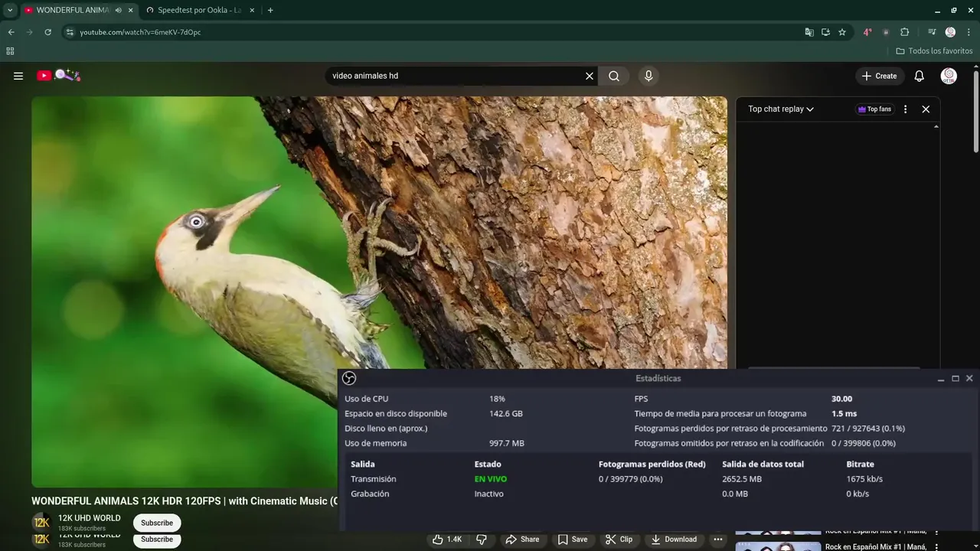980x551 pixels.
Task: Click the 1.5 ms frame time value
Action: point(844,413)
